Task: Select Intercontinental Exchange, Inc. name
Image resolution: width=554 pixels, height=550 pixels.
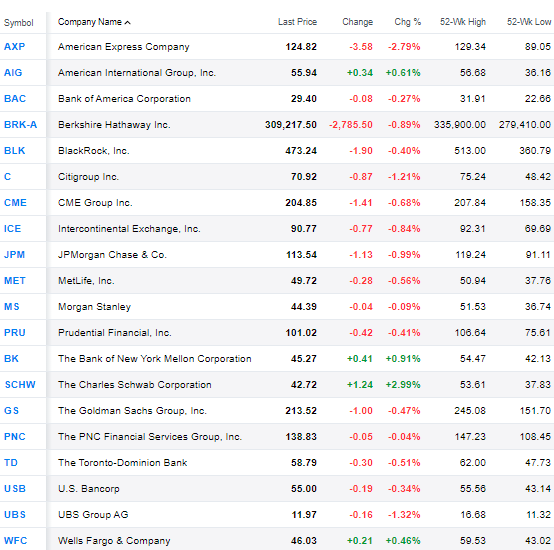Action: (129, 229)
